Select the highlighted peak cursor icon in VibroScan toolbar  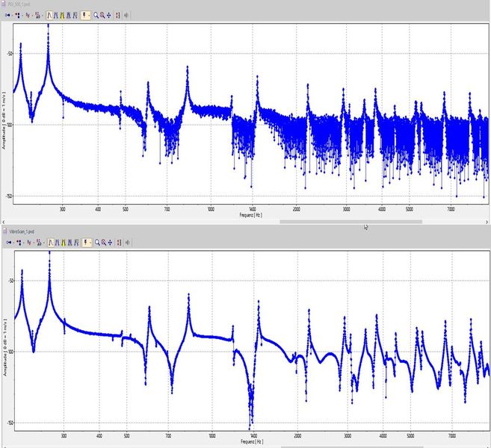51,243
